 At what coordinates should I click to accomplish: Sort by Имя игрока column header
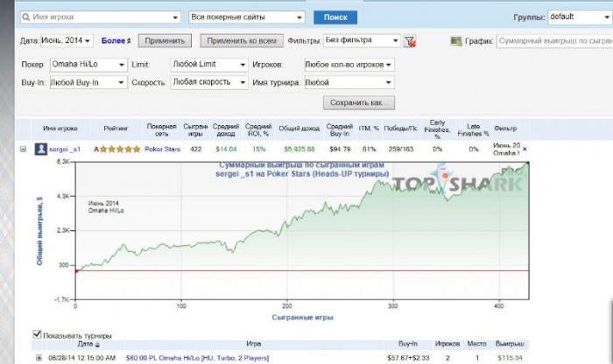point(60,129)
